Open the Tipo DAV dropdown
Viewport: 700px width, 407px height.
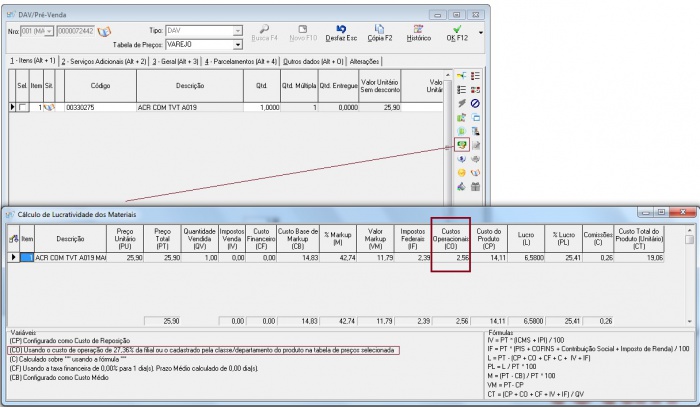click(x=238, y=31)
